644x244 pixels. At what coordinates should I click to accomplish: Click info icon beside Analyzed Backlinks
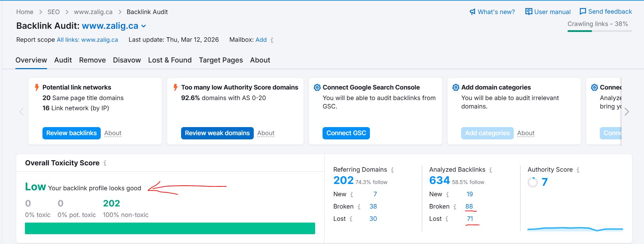[491, 170]
